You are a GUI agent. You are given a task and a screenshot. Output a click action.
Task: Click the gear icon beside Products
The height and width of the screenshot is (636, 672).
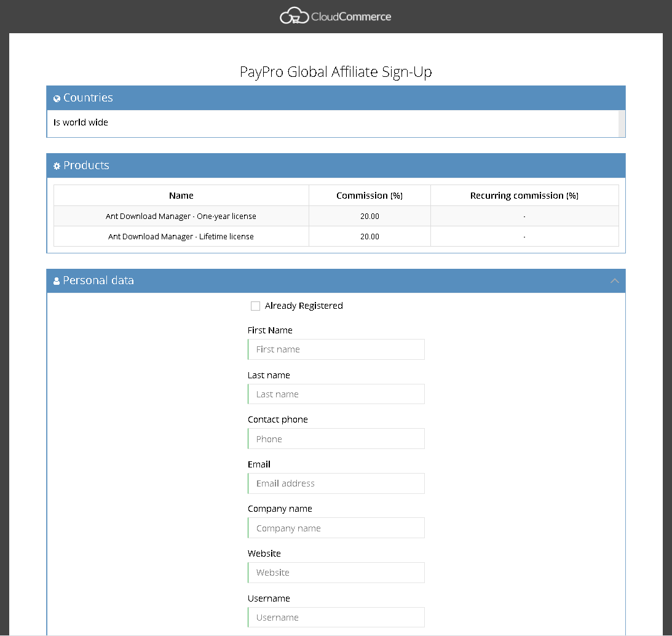[x=57, y=166]
